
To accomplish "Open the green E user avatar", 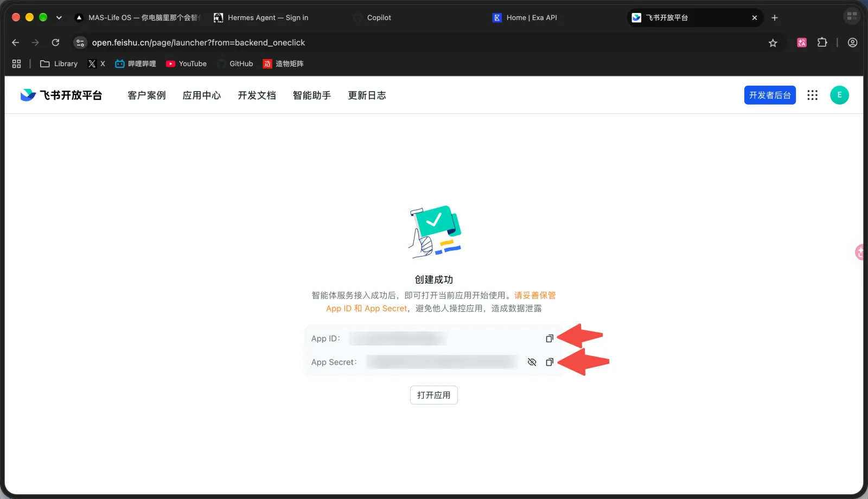I will tap(839, 95).
